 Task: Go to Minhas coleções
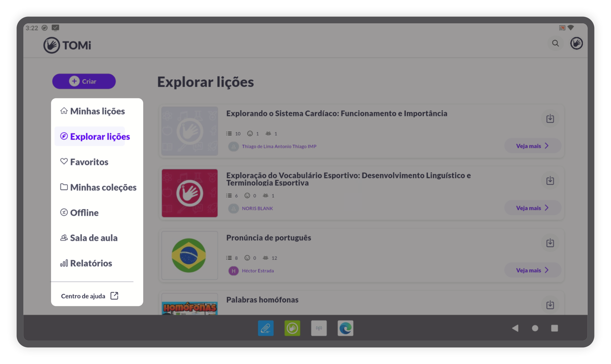pyautogui.click(x=98, y=187)
